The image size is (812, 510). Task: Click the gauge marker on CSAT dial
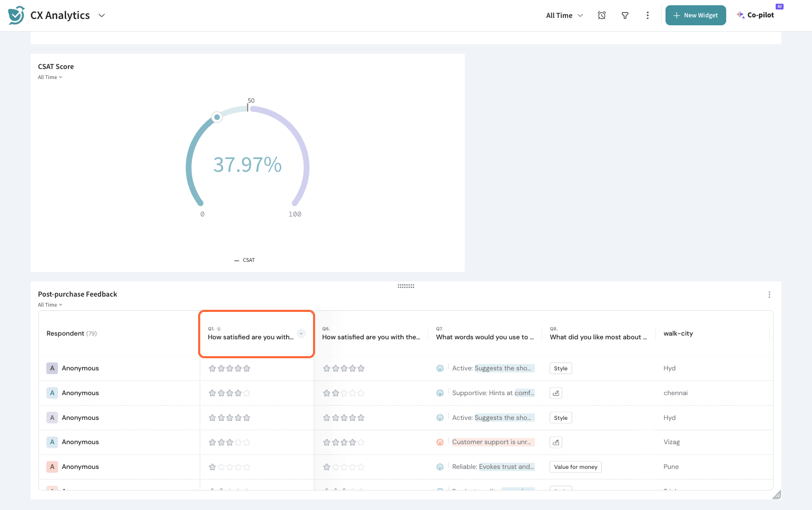pos(217,117)
